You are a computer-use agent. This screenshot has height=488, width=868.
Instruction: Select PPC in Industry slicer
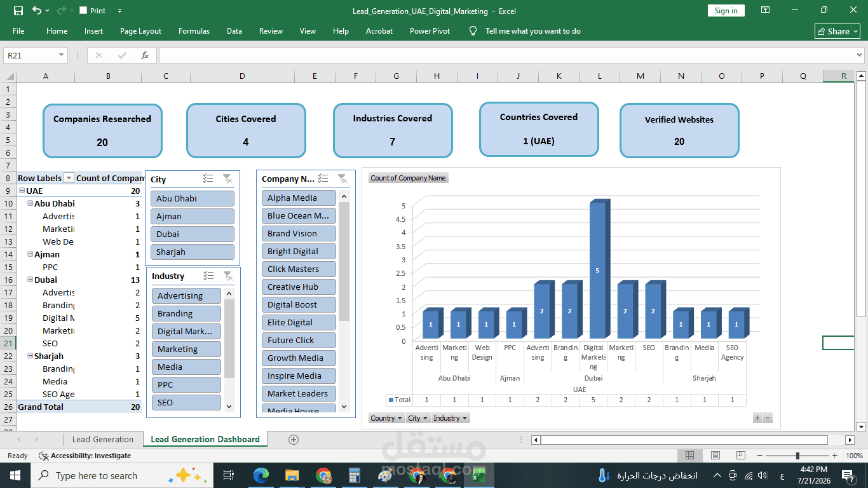[186, 384]
